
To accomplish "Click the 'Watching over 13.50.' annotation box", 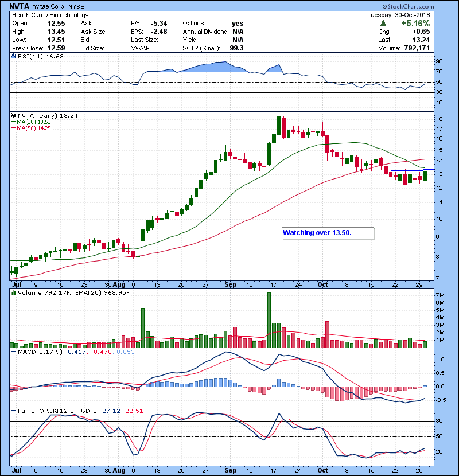I will click(328, 233).
